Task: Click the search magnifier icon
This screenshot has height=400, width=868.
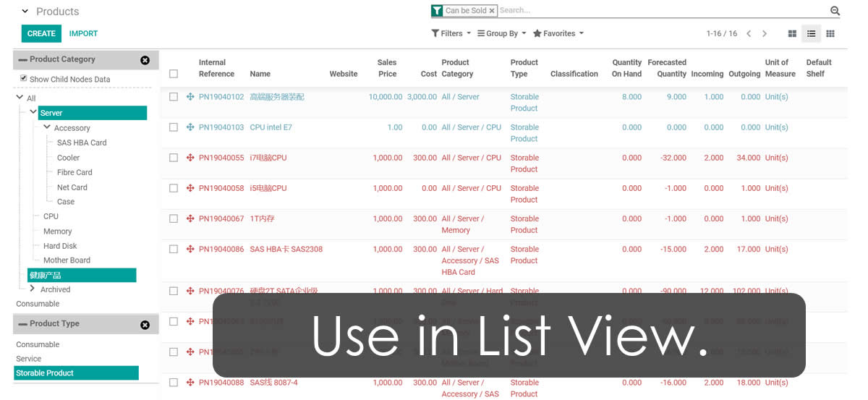Action: pyautogui.click(x=835, y=11)
